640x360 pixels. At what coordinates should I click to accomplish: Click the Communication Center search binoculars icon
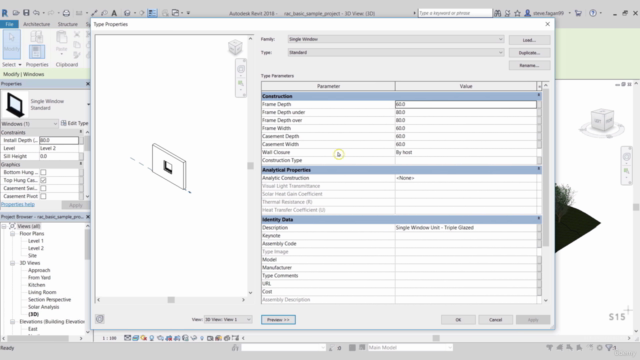click(498, 13)
